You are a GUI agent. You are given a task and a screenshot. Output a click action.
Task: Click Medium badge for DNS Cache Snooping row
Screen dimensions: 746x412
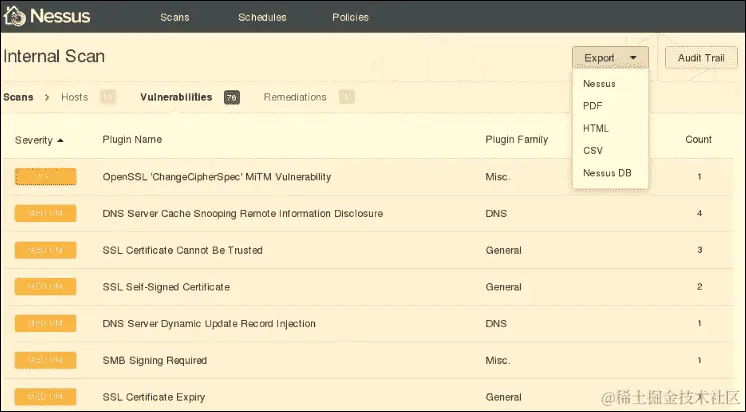pos(45,213)
